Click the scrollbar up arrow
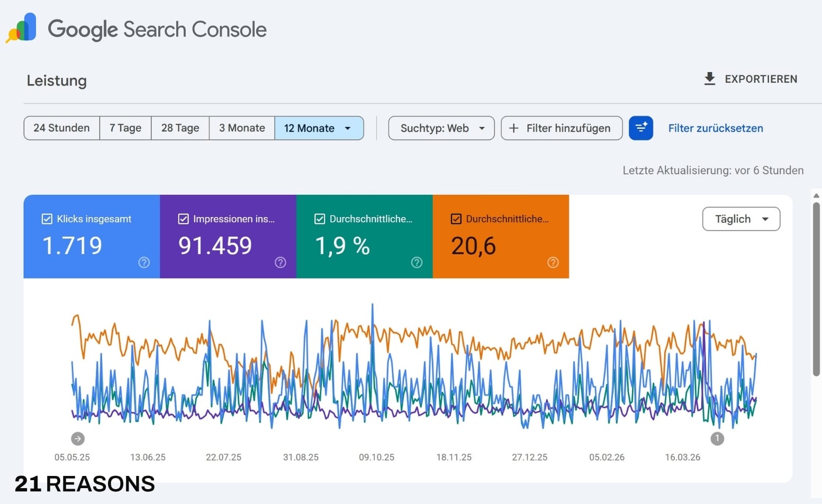The height and width of the screenshot is (504, 822). [x=817, y=195]
